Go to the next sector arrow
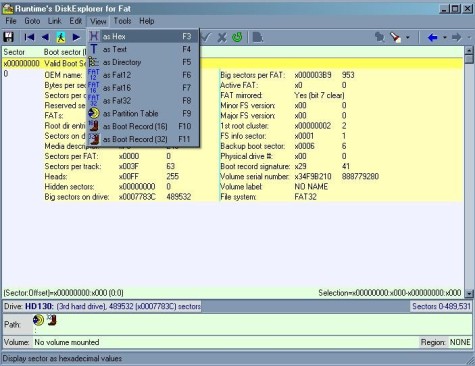The height and width of the screenshot is (366, 475). point(76,37)
